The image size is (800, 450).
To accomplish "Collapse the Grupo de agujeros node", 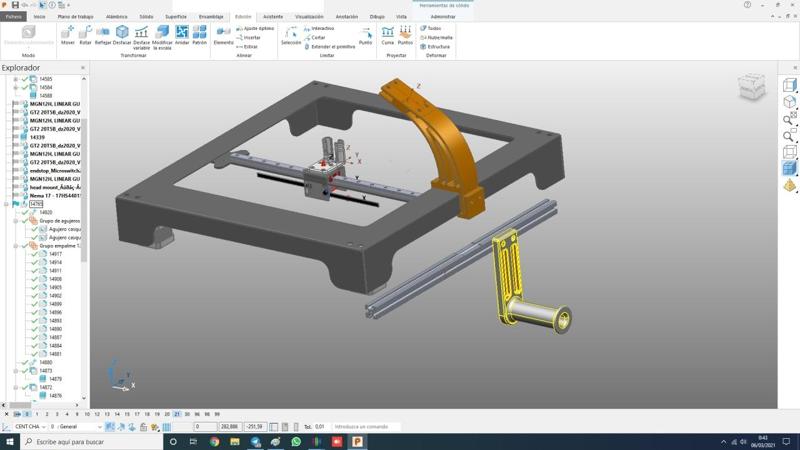I will [16, 221].
